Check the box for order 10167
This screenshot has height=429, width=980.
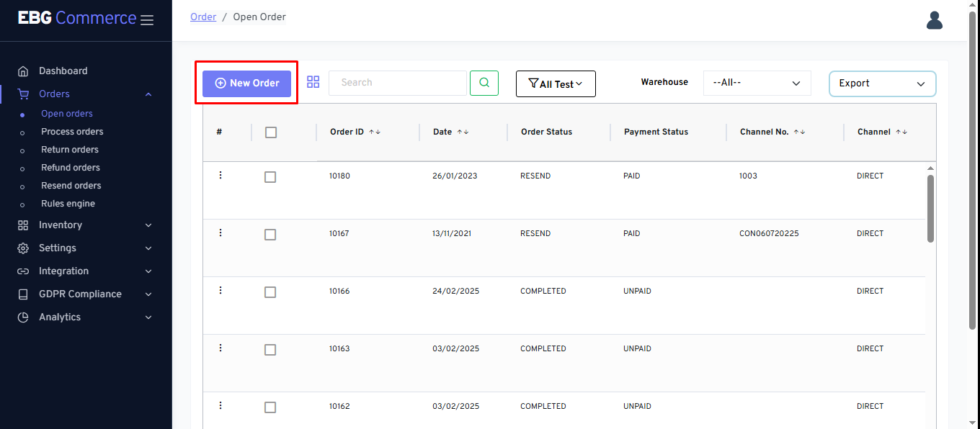point(270,235)
